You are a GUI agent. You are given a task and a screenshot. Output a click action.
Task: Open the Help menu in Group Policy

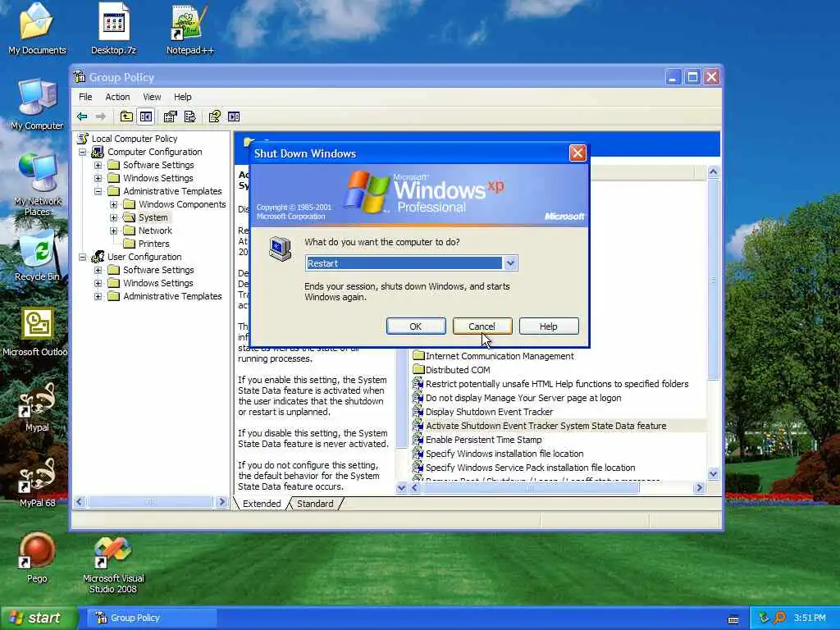coord(183,97)
